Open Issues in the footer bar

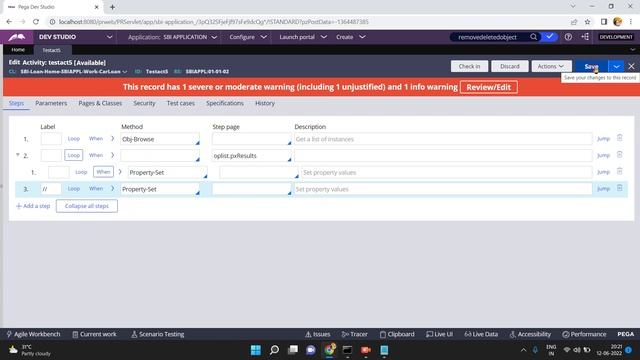pyautogui.click(x=318, y=334)
